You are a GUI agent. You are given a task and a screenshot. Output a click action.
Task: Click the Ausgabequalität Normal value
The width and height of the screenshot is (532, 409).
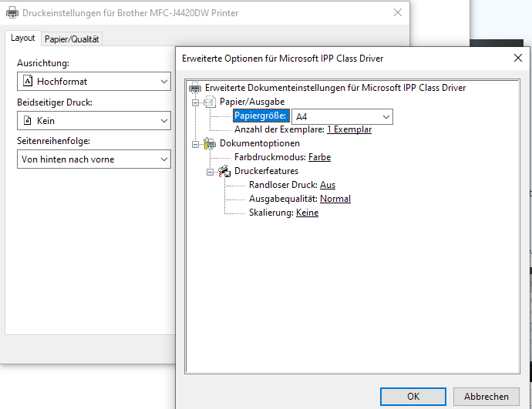click(x=335, y=199)
